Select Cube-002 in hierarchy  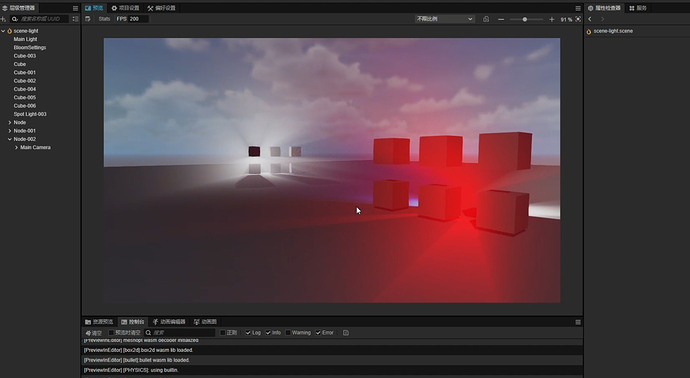25,81
